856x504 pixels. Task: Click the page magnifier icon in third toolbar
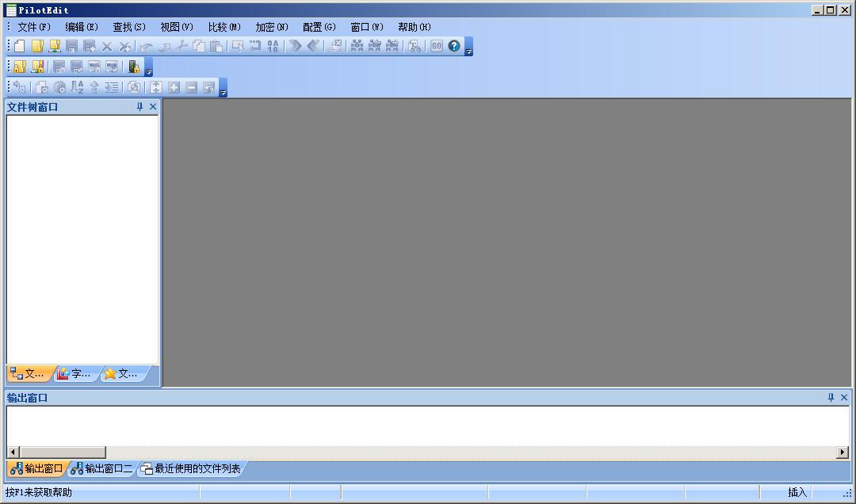pyautogui.click(x=134, y=87)
